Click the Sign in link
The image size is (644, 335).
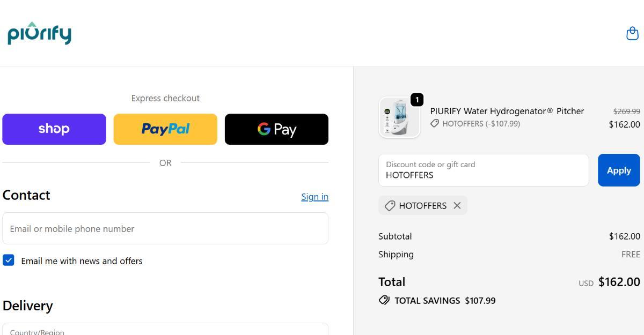tap(314, 197)
